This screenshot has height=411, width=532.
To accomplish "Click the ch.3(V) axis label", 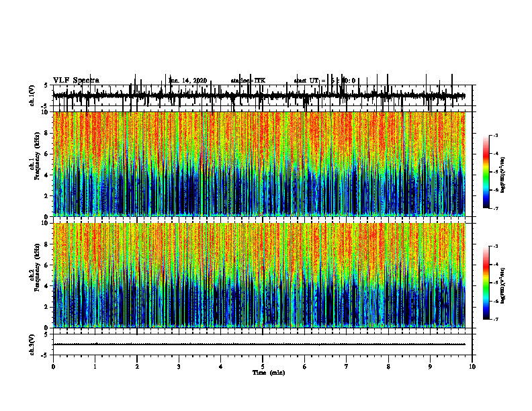I will tap(32, 345).
